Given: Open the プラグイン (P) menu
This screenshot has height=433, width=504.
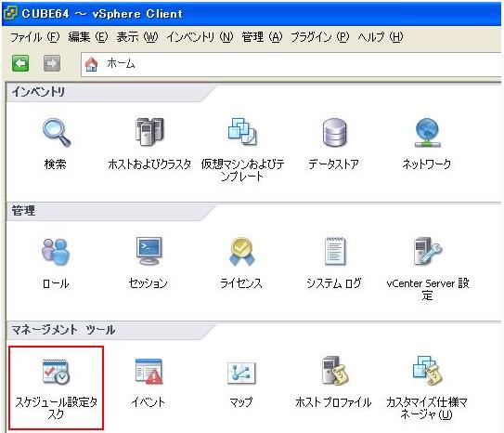Looking at the screenshot, I should pyautogui.click(x=320, y=37).
